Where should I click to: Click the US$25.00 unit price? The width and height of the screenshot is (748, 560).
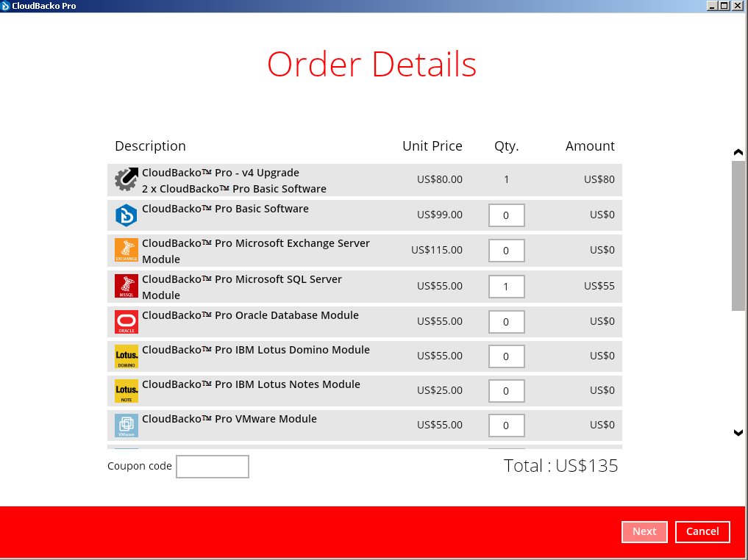[x=439, y=390]
